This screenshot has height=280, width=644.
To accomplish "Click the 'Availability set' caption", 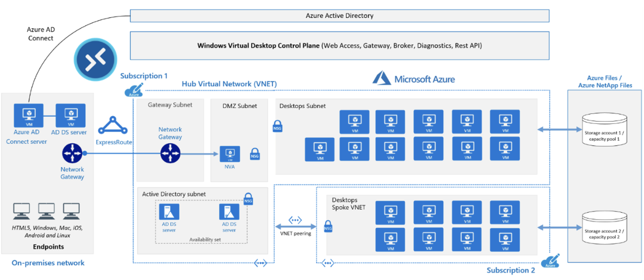I will (x=205, y=239).
